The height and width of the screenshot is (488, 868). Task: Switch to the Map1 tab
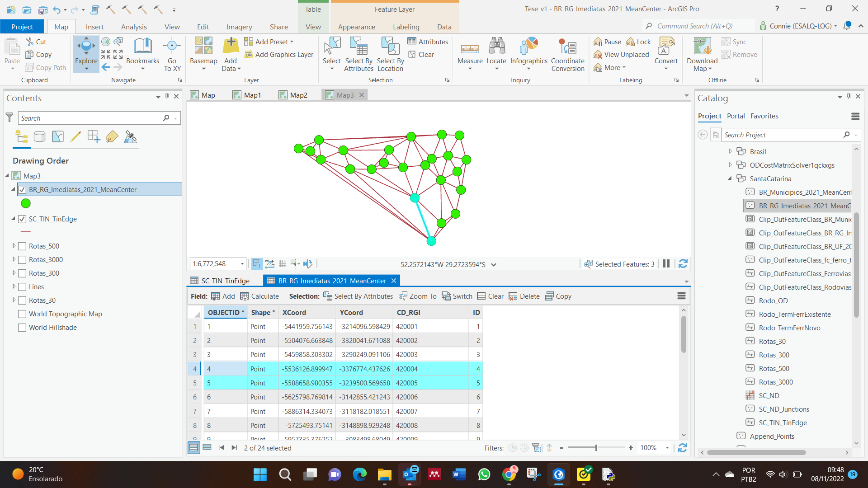point(252,95)
